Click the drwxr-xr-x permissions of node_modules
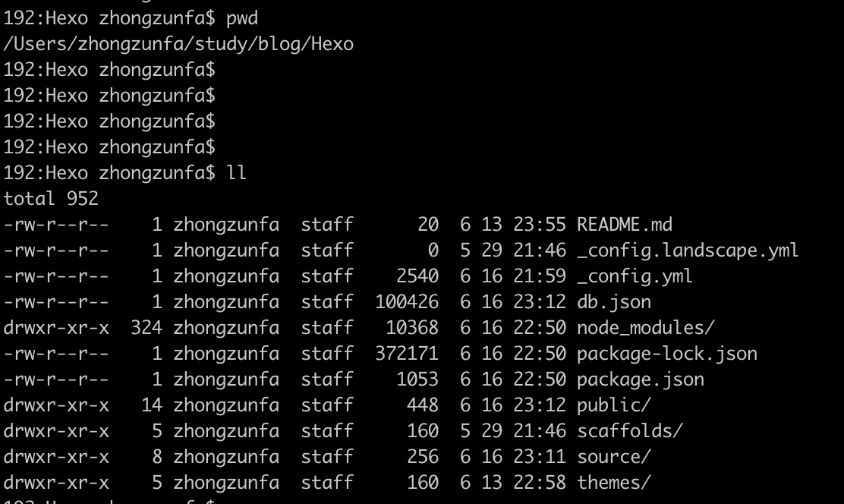844x504 pixels. click(x=56, y=328)
